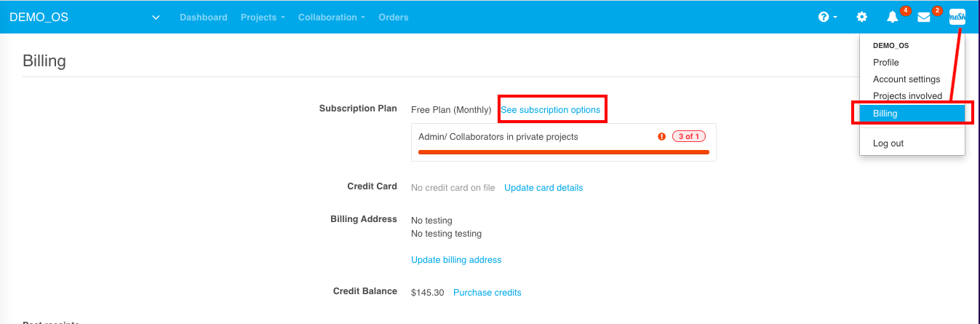980x324 pixels.
Task: Click the 3 of 1 usage badge
Action: [x=689, y=136]
